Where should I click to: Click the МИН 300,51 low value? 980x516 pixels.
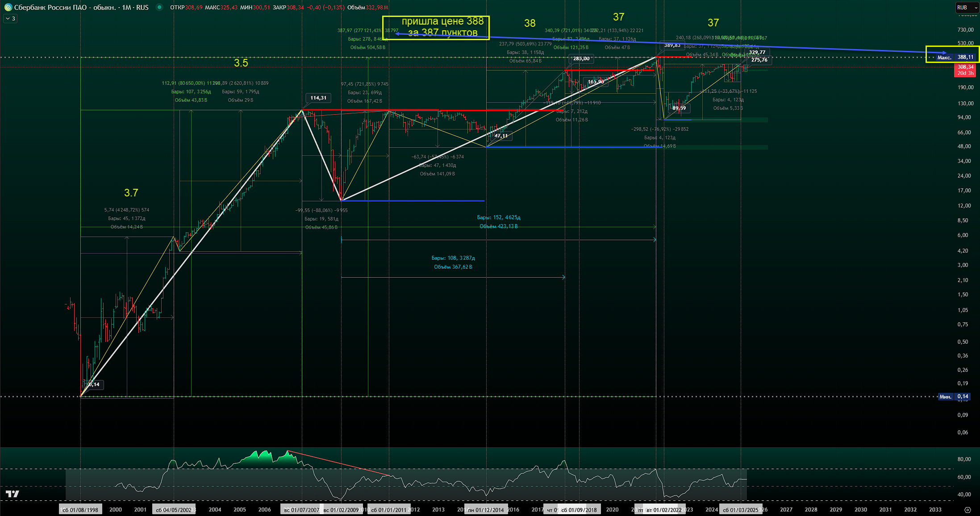255,8
